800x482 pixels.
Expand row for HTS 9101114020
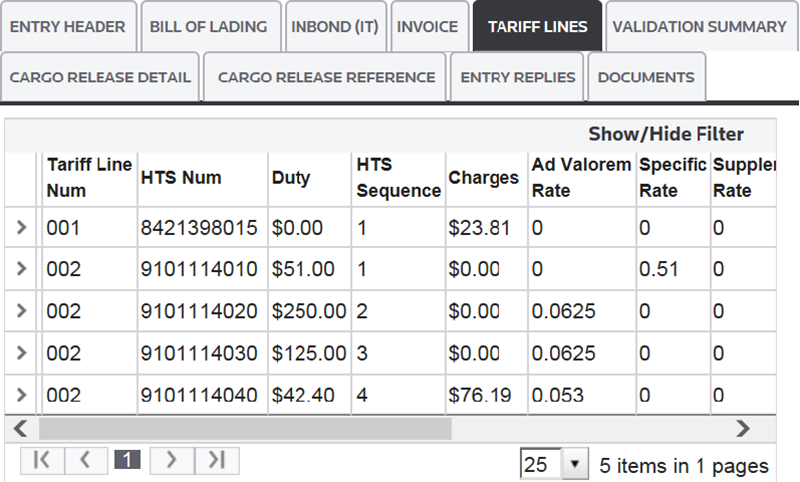pos(22,312)
